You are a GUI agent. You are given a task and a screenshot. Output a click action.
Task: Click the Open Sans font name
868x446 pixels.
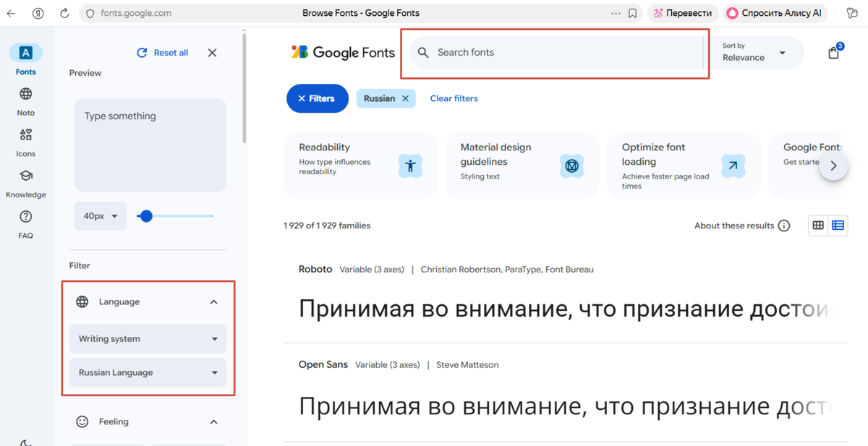tap(323, 364)
